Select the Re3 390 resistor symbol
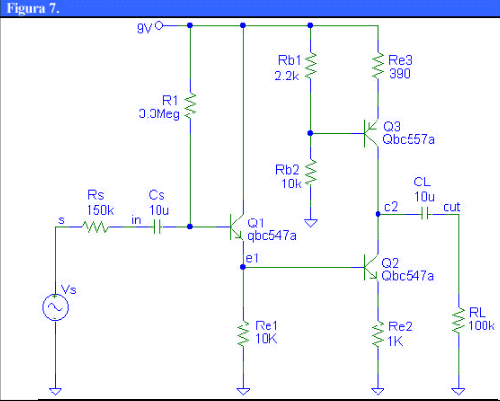The image size is (500, 401). pos(378,66)
